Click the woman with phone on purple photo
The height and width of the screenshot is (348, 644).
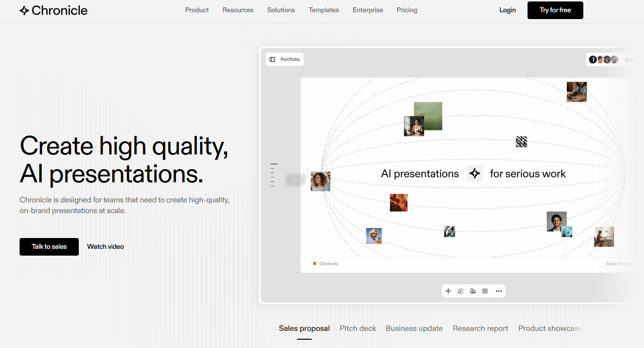(x=374, y=236)
